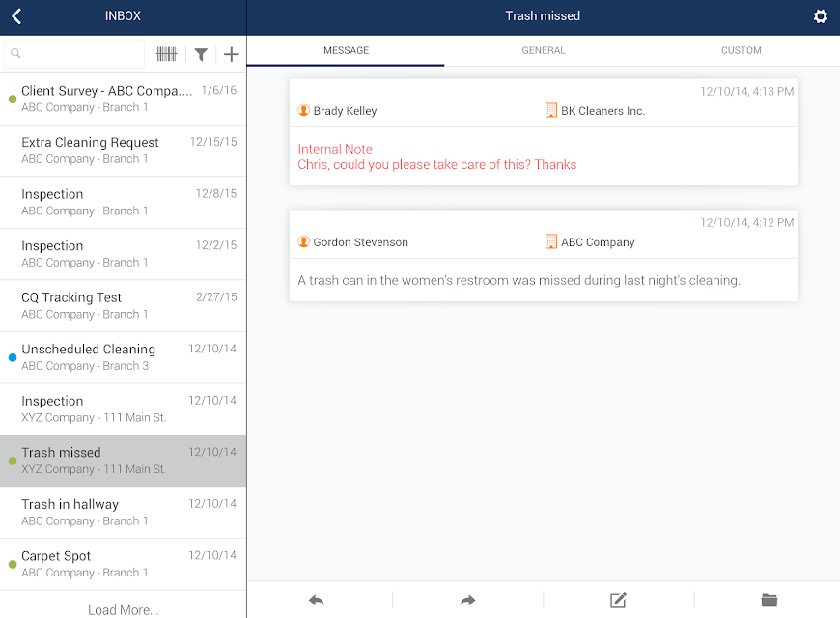Click the 2/27/15 date on CQ Tracking Test

(x=216, y=297)
